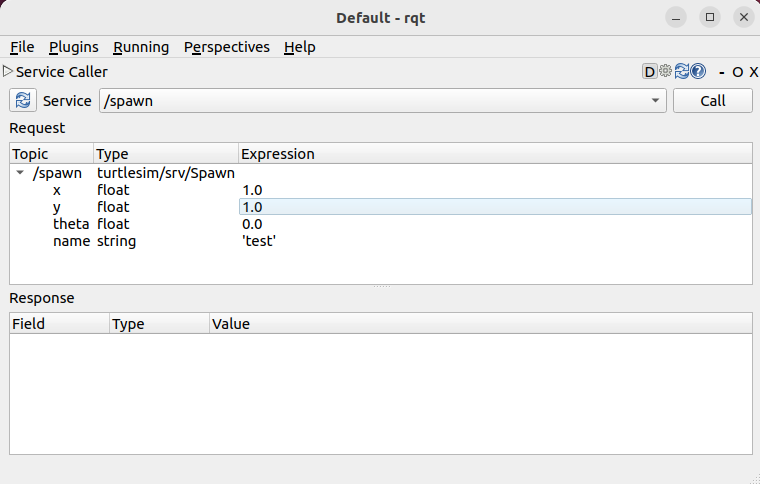Select the 'theta' tree row
This screenshot has height=484, width=760.
click(381, 224)
